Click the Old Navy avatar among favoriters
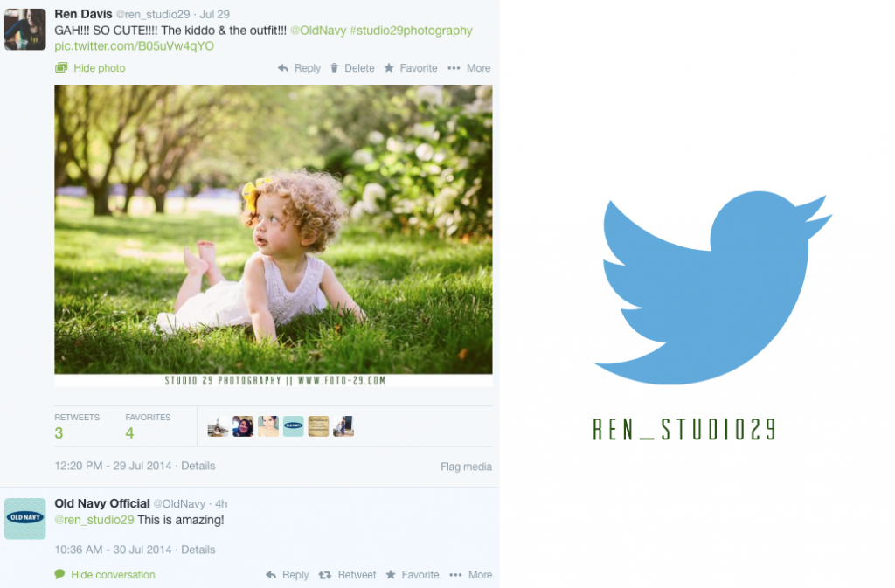This screenshot has width=895, height=588. point(294,426)
